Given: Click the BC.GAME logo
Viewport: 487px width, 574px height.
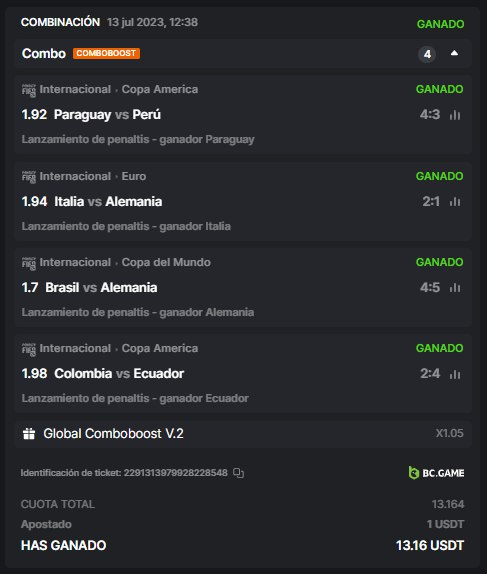Looking at the screenshot, I should pos(436,473).
